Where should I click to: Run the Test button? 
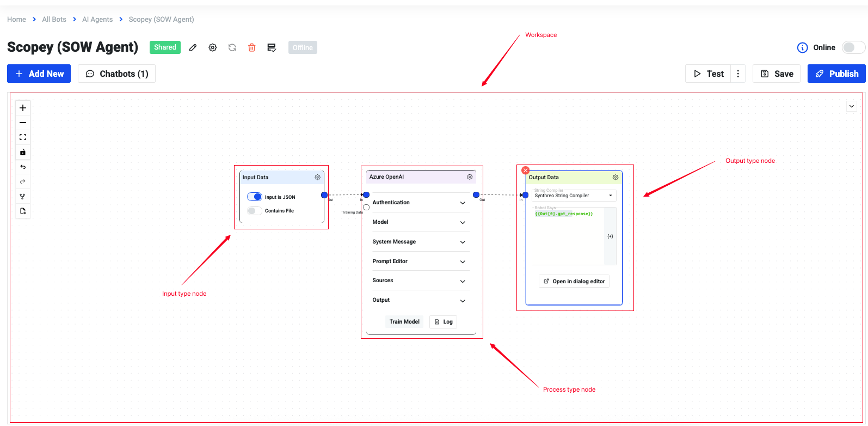[x=709, y=74]
